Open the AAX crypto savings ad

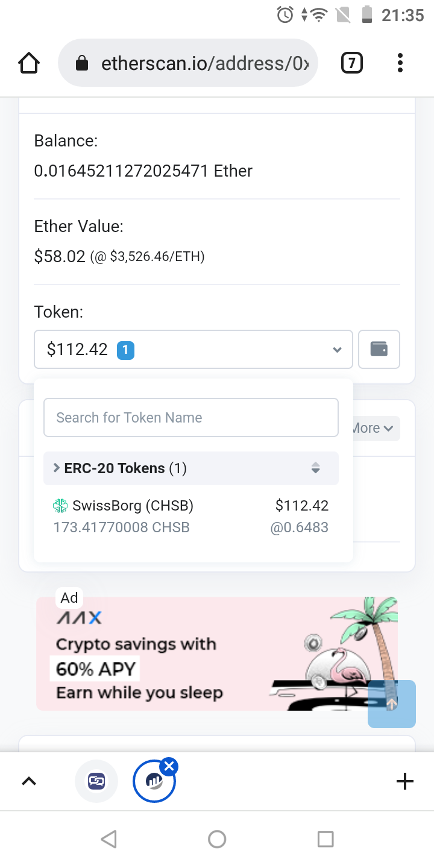point(217,654)
